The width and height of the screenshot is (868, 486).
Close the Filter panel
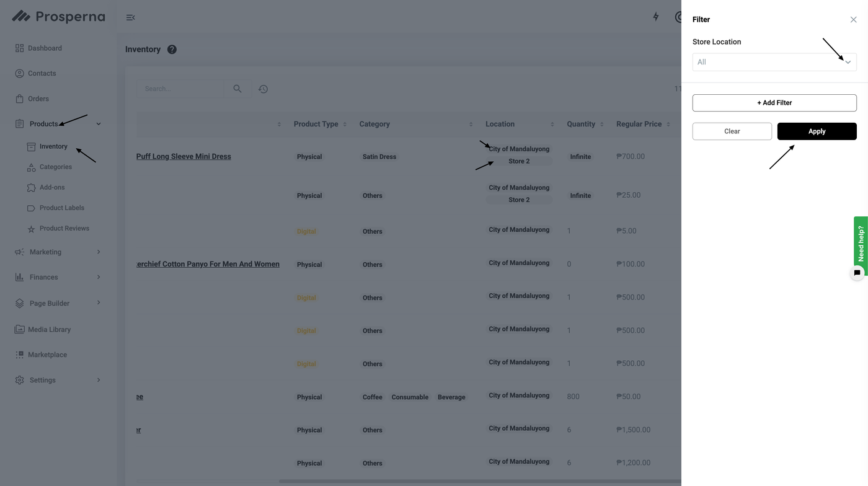point(853,20)
